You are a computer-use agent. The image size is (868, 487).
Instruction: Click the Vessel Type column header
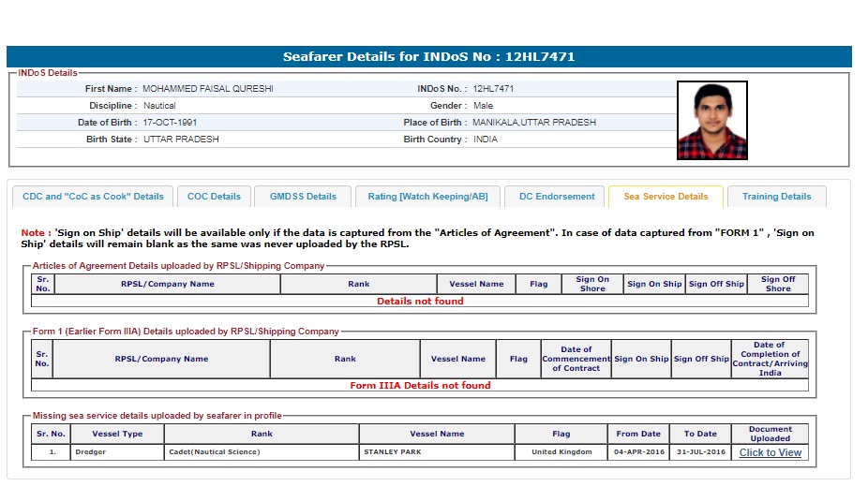(x=117, y=434)
